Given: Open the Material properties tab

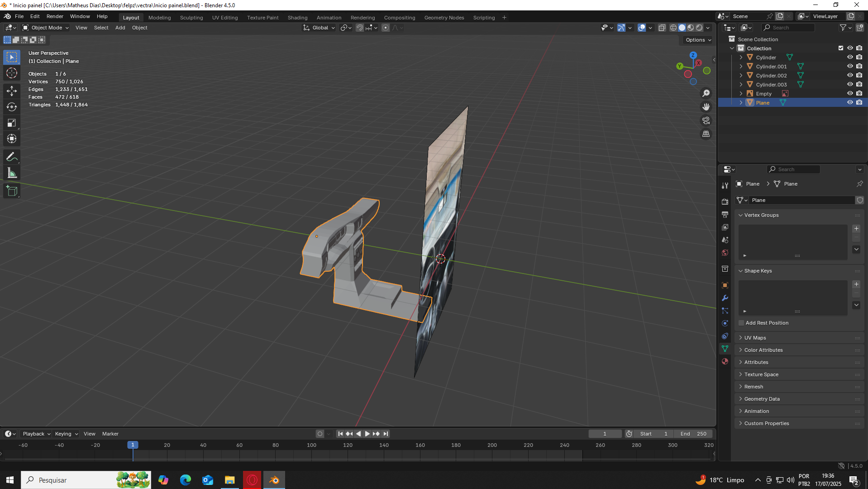Looking at the screenshot, I should coord(725,361).
